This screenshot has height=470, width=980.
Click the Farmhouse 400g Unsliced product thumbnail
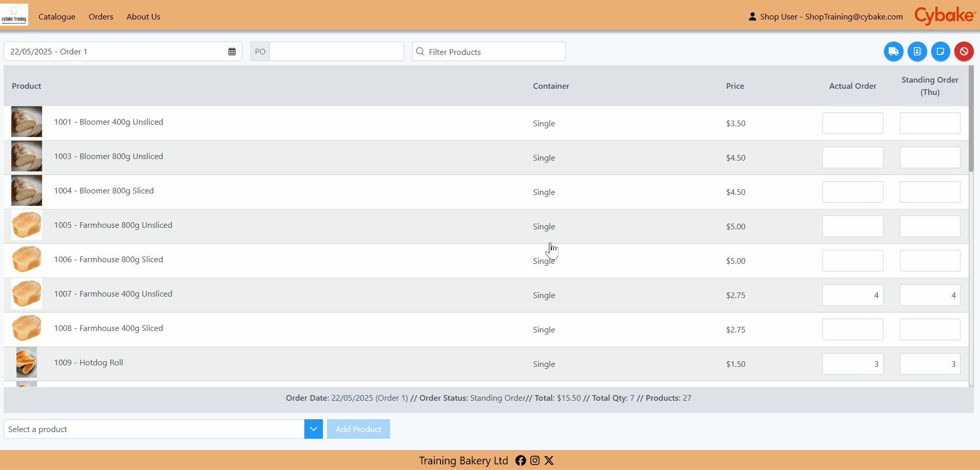click(27, 293)
